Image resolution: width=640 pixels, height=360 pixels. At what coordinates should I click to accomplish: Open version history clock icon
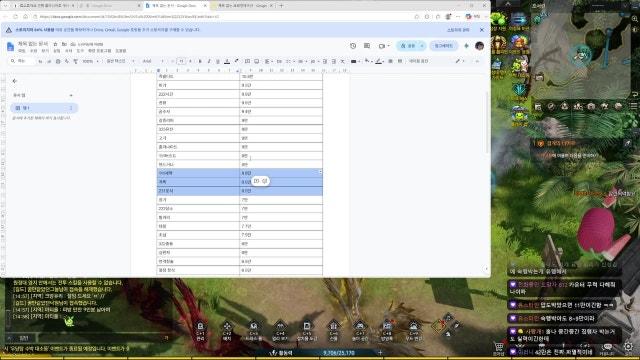pyautogui.click(x=353, y=46)
